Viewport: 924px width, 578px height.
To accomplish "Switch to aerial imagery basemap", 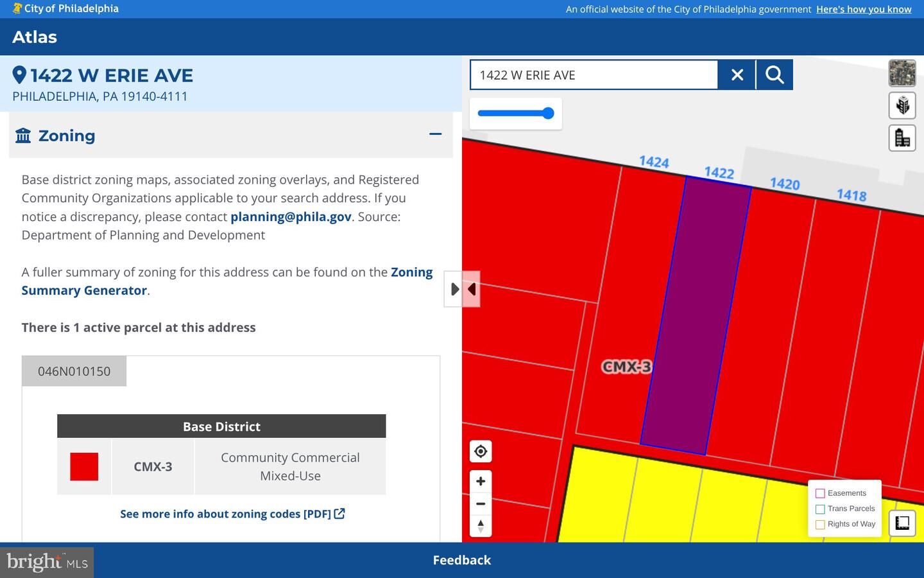I will [x=902, y=73].
